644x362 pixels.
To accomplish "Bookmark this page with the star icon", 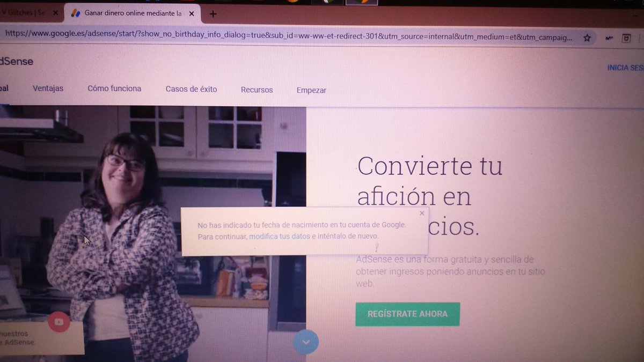I will pos(587,39).
